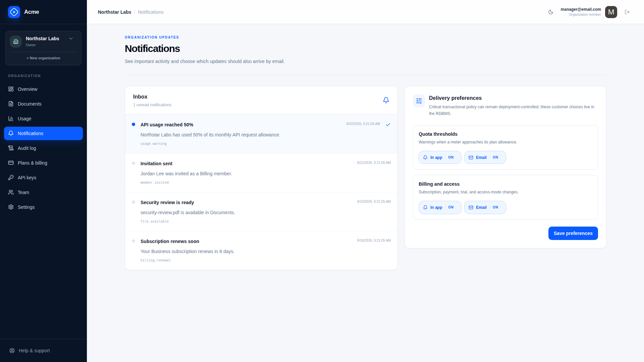The width and height of the screenshot is (644, 362).
Task: Open the Subscription renews soon notification
Action: pos(261,251)
